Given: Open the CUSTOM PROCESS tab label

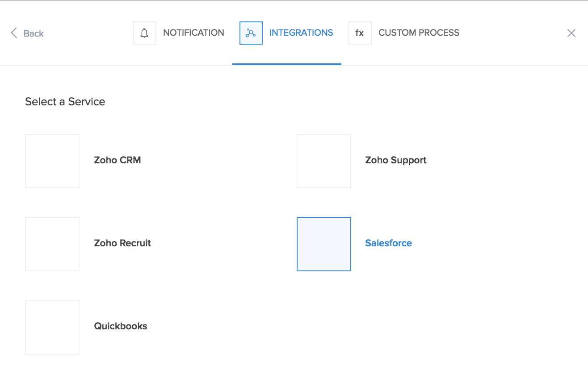Looking at the screenshot, I should pos(419,33).
